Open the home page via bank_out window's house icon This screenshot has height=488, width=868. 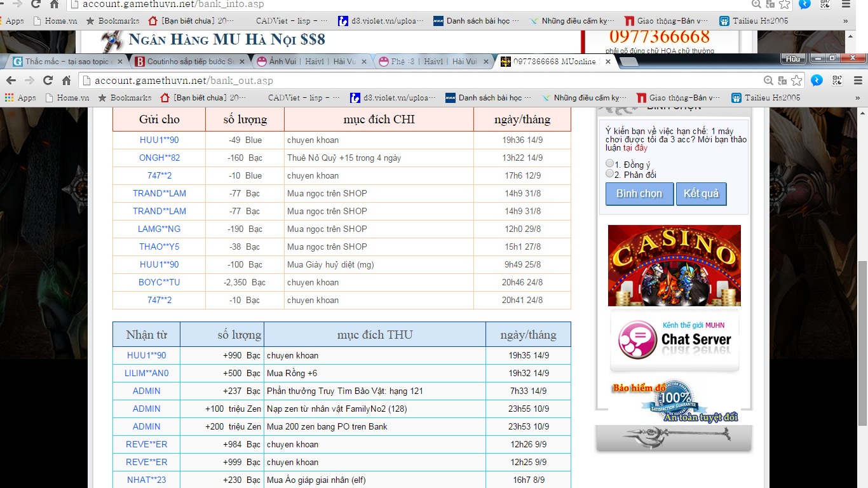(66, 80)
